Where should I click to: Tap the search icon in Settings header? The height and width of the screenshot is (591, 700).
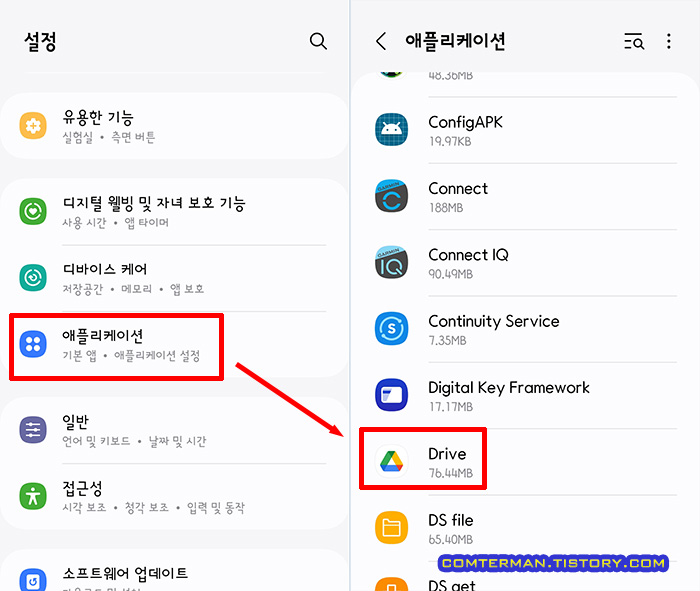click(x=318, y=41)
